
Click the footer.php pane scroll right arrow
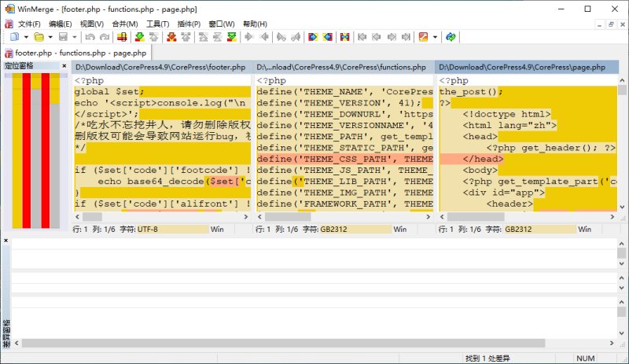tap(246, 217)
